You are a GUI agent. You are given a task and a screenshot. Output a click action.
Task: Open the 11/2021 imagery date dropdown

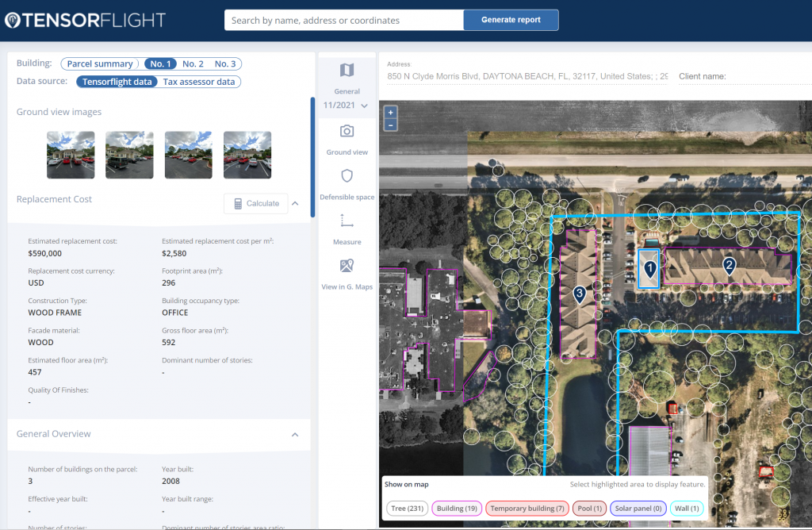click(346, 106)
